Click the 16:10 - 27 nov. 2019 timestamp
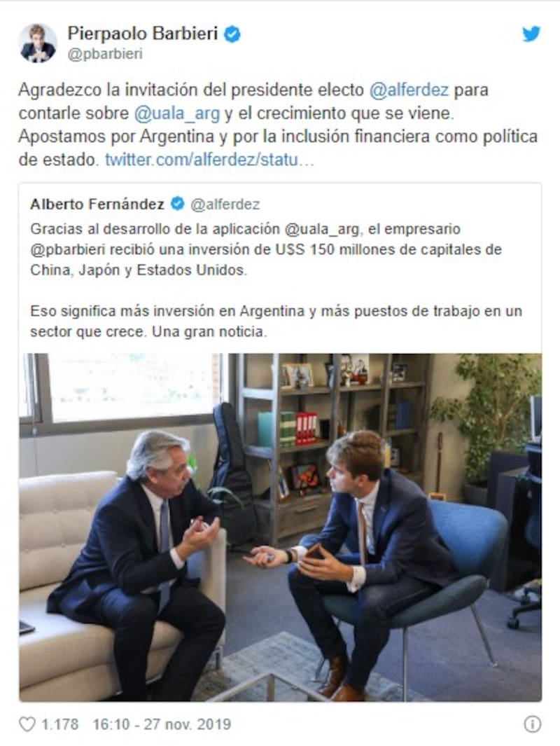 pos(162,724)
